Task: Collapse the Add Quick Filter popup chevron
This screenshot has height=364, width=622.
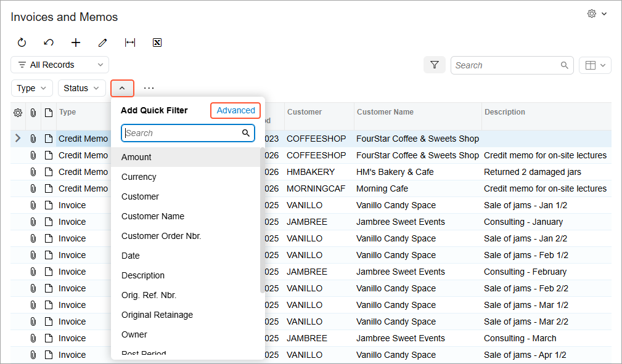Action: [122, 88]
